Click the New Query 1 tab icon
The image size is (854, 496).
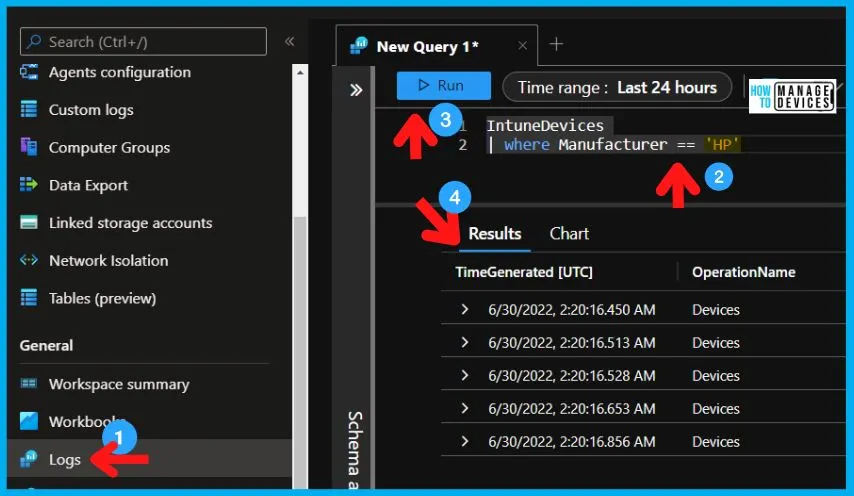click(359, 46)
